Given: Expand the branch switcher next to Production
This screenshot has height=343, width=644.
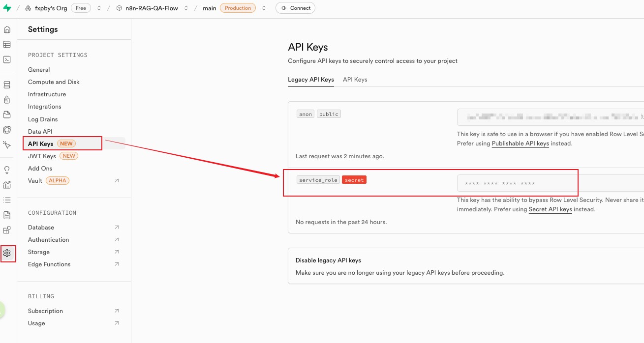Looking at the screenshot, I should 264,8.
